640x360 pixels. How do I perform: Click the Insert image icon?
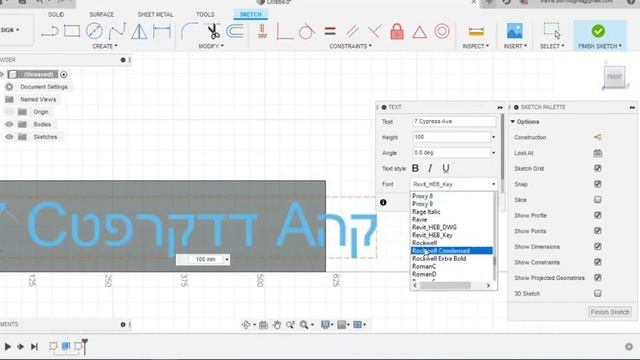click(x=514, y=31)
